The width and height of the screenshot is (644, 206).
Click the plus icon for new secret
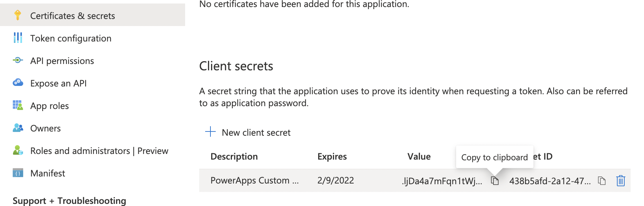(x=210, y=132)
